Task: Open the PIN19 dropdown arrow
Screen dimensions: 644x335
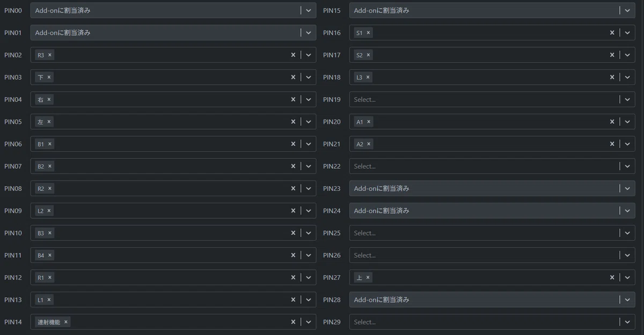Action: coord(627,100)
